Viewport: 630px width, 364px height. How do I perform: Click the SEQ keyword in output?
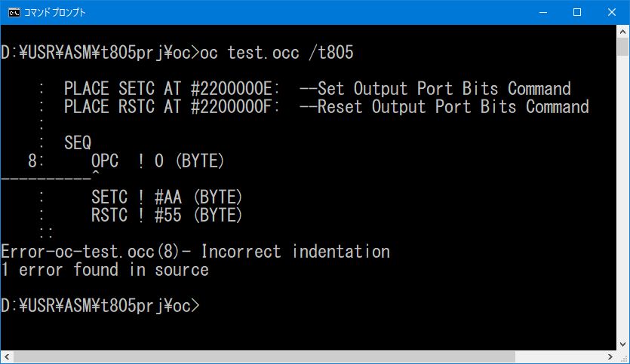(78, 143)
